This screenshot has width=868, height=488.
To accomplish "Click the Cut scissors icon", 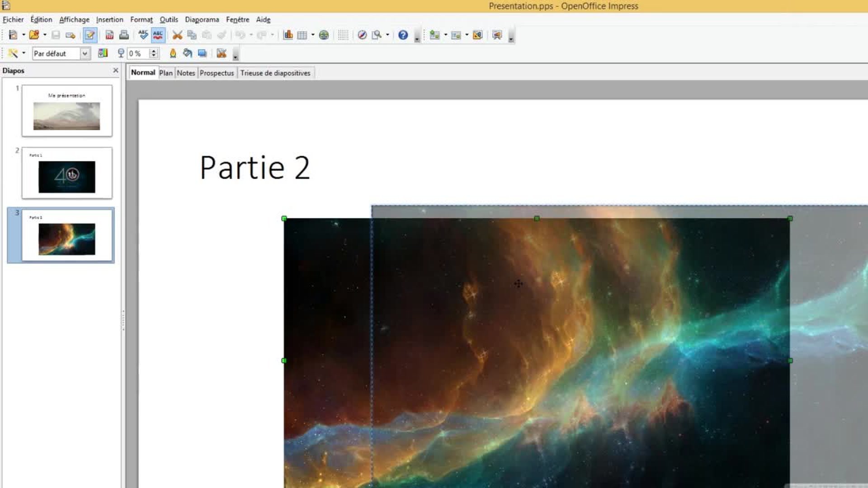I will click(x=177, y=35).
